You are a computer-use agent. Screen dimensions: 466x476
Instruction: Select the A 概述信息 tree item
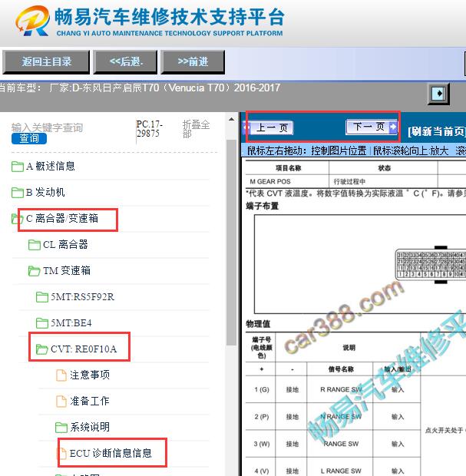[x=51, y=167]
